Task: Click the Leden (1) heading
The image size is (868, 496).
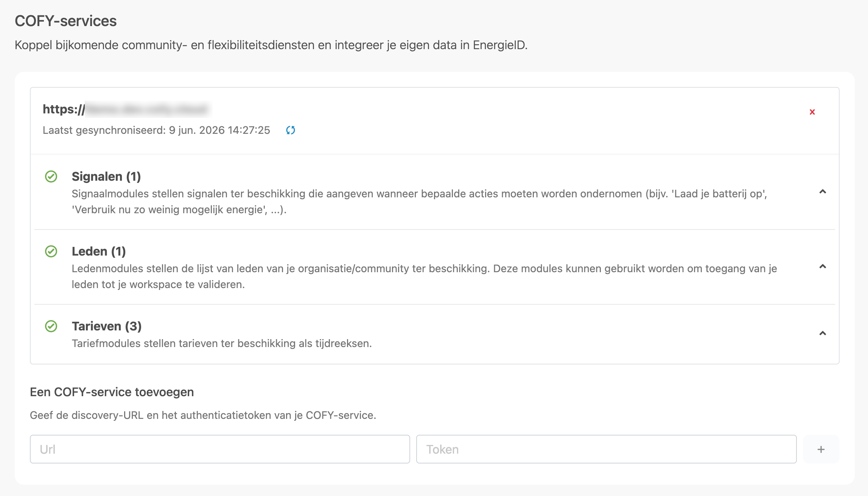Action: 99,251
